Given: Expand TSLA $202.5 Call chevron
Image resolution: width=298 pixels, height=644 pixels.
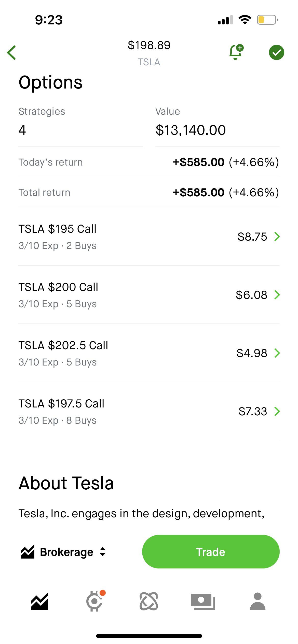Looking at the screenshot, I should click(277, 353).
